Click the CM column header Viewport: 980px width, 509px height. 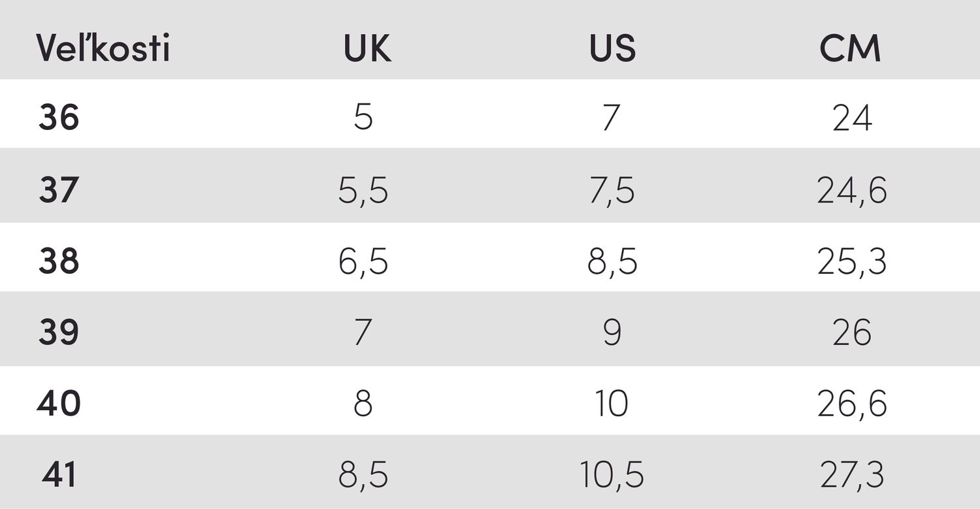pos(851,49)
